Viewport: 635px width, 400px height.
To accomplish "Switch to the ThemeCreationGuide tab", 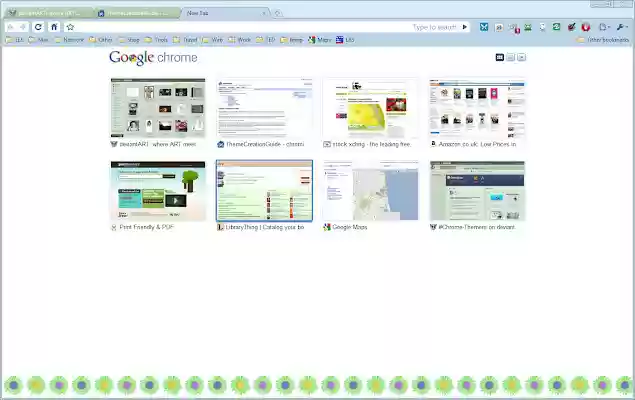I will (138, 13).
